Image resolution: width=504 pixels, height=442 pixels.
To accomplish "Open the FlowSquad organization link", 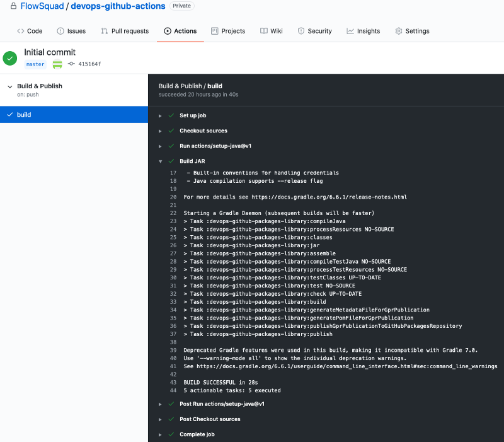I will point(43,6).
